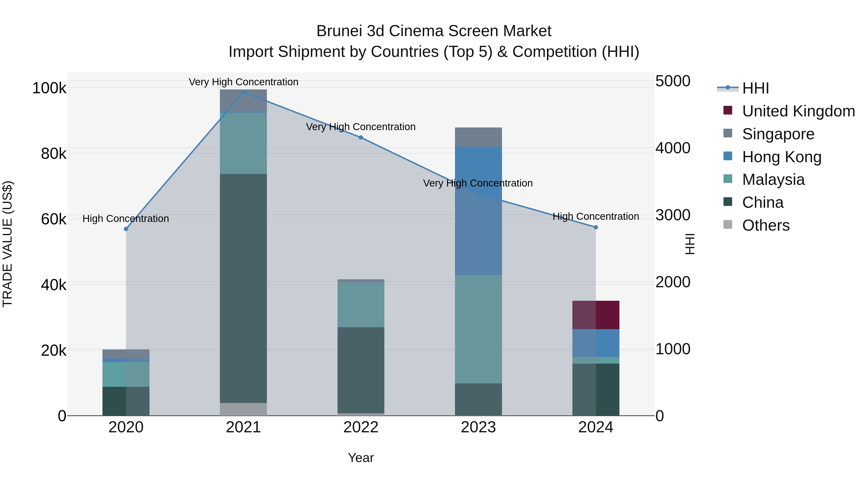
Task: Click the China dark green legend swatch
Action: (728, 201)
